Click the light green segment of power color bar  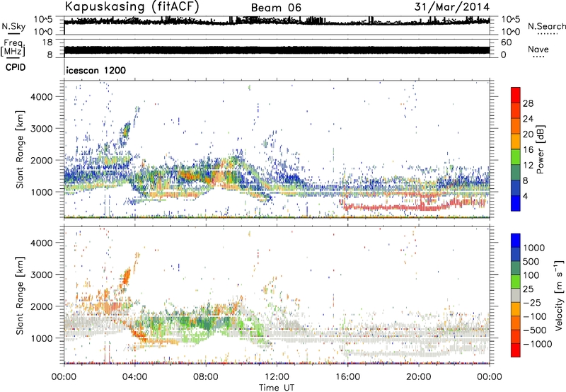pyautogui.click(x=516, y=157)
